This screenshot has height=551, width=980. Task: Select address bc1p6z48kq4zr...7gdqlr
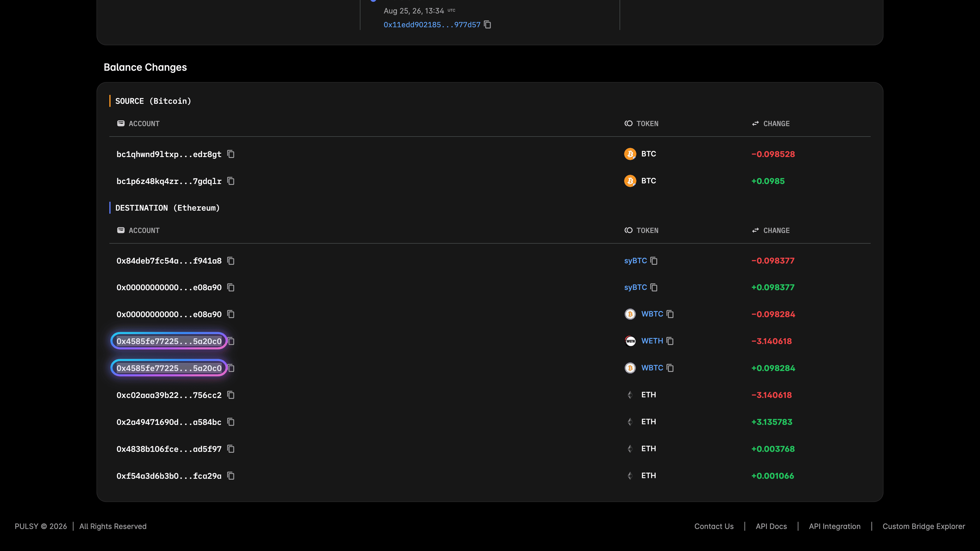point(169,181)
